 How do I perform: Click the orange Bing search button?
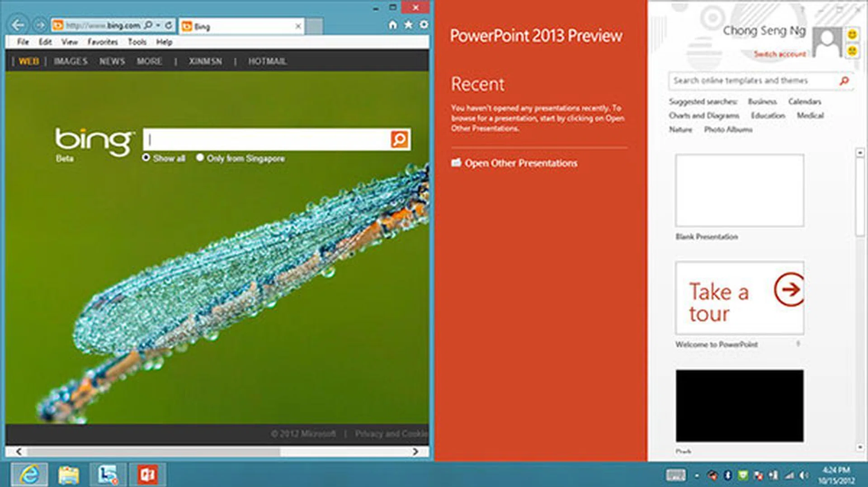pos(399,139)
